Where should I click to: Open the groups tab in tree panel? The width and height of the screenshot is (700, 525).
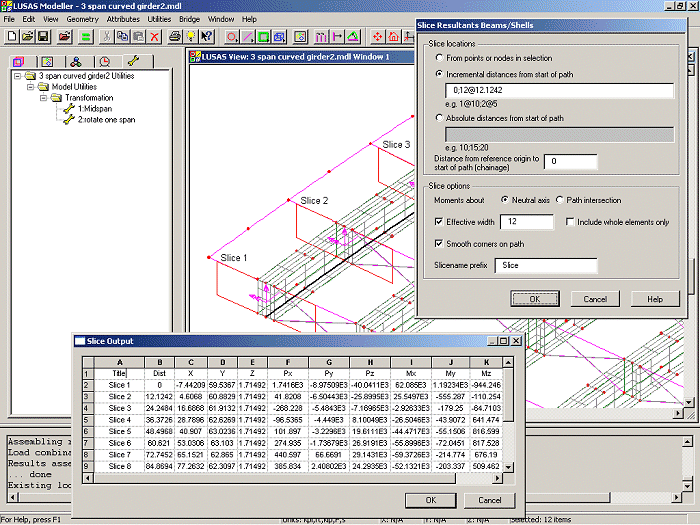pyautogui.click(x=47, y=62)
